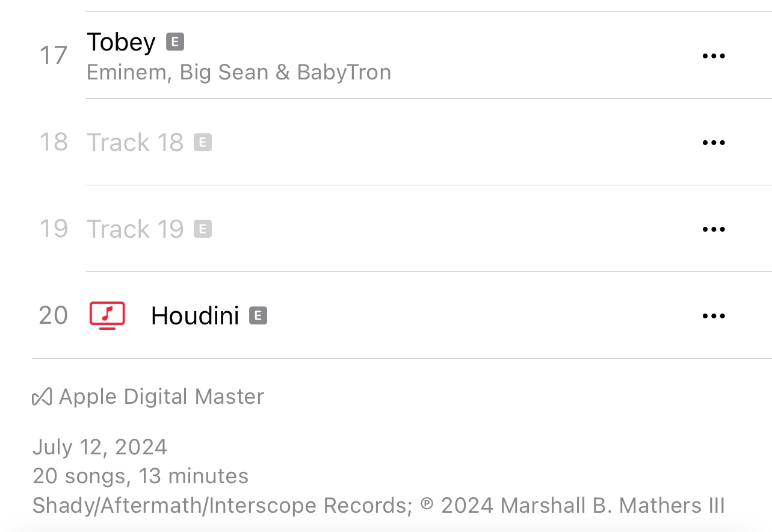This screenshot has width=772, height=532.
Task: Select the greyed-out Track 18 title
Action: [x=135, y=142]
